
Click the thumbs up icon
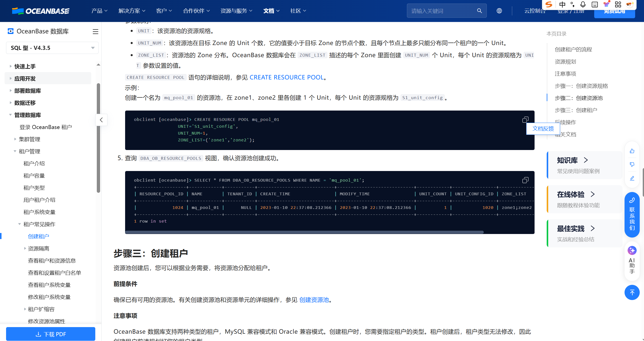point(632,151)
